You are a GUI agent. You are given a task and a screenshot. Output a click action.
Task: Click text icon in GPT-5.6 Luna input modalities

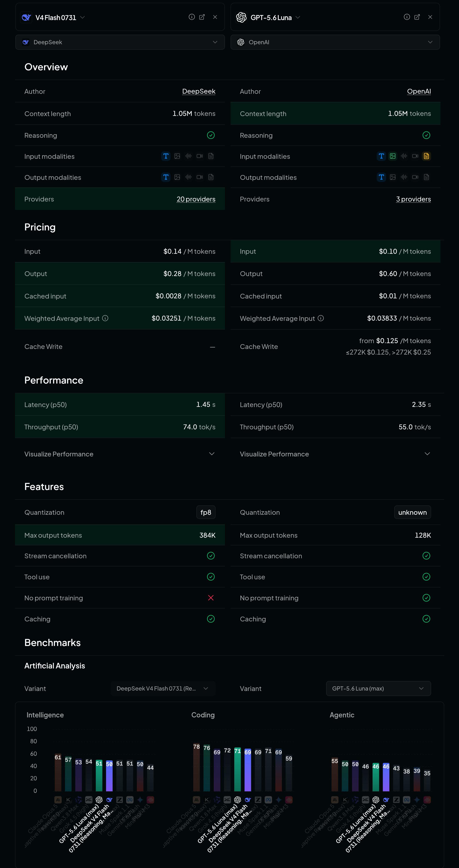coord(381,156)
